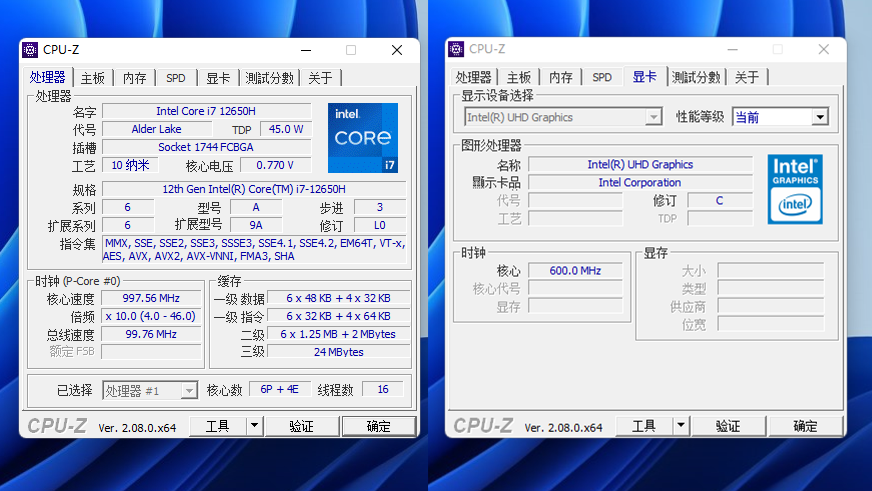
Task: Switch to 主板 tab in left window
Action: [92, 78]
